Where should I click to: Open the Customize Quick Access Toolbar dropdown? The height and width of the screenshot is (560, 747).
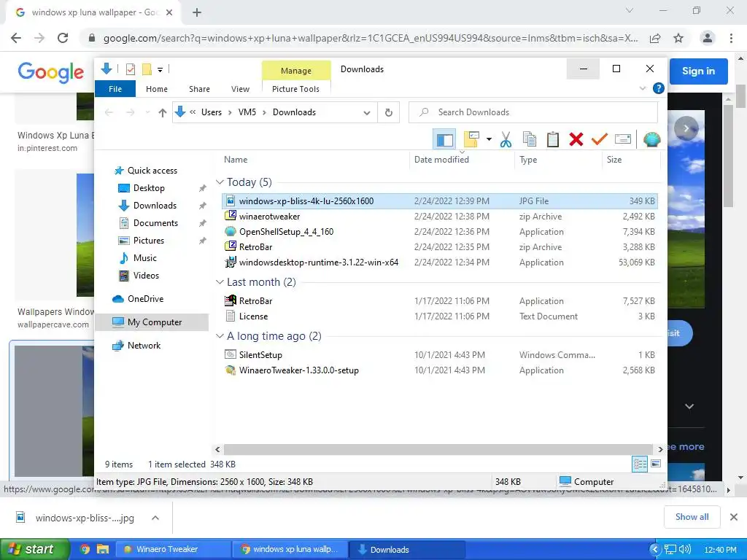coord(160,70)
